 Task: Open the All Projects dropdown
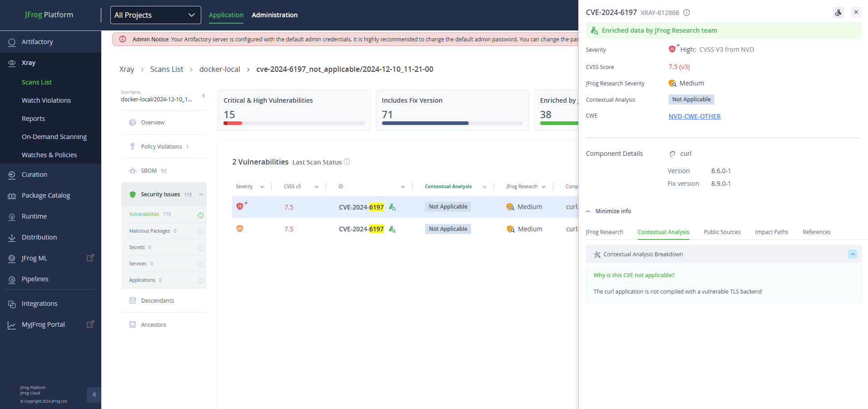tap(155, 15)
